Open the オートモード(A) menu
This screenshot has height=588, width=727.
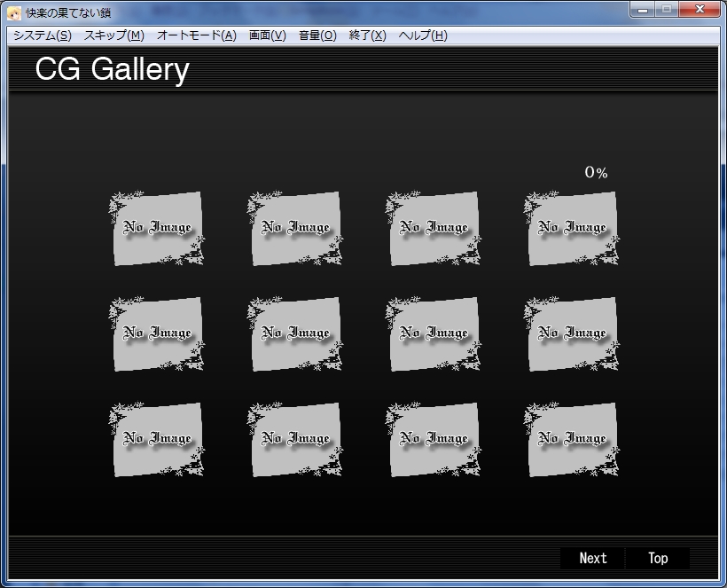[x=197, y=35]
